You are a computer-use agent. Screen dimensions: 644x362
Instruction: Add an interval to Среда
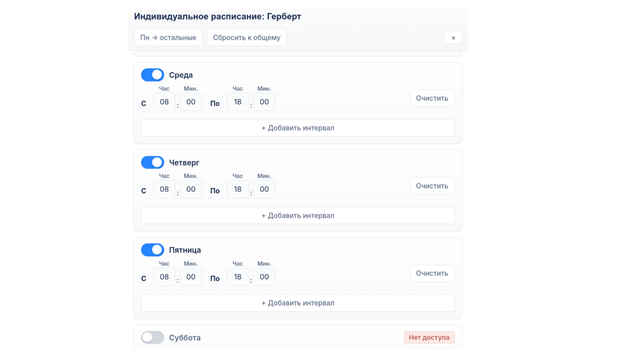(298, 128)
